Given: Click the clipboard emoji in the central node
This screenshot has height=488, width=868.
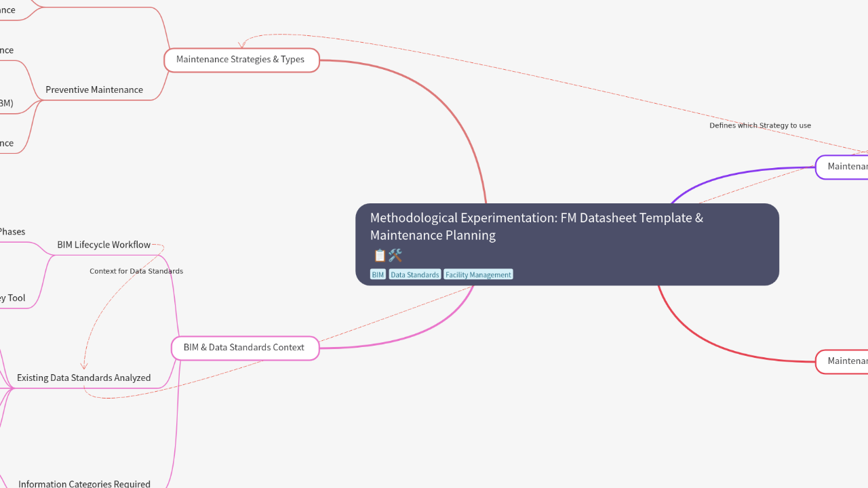Looking at the screenshot, I should point(379,256).
